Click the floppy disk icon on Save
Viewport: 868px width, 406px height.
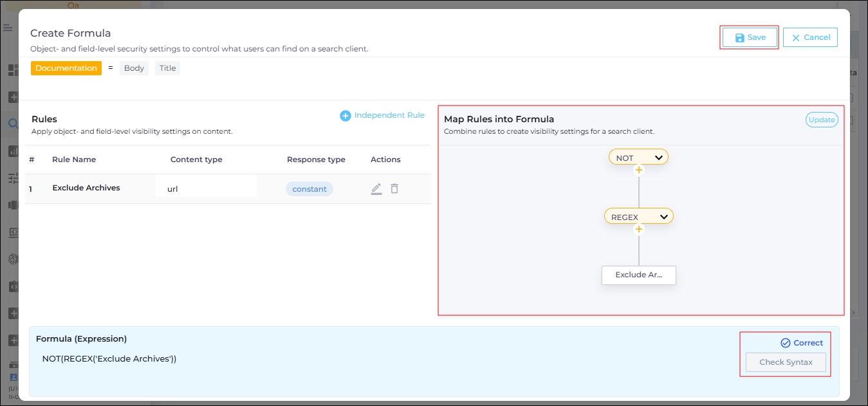pyautogui.click(x=739, y=38)
